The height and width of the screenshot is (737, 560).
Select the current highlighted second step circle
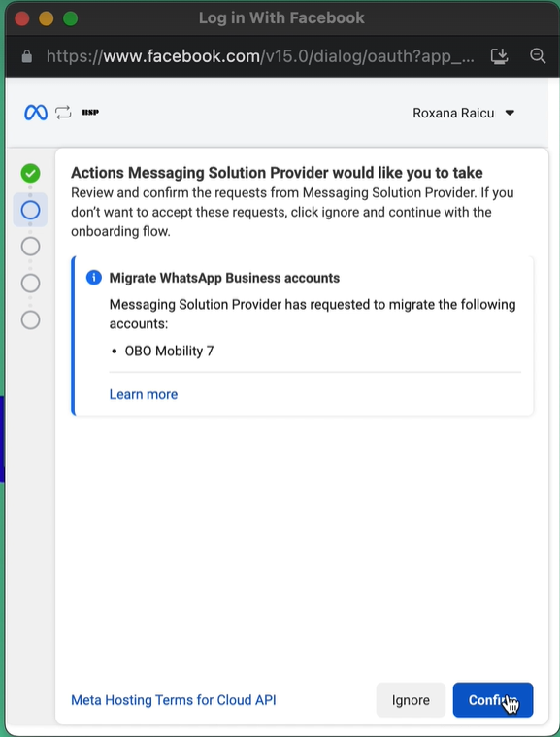click(30, 210)
